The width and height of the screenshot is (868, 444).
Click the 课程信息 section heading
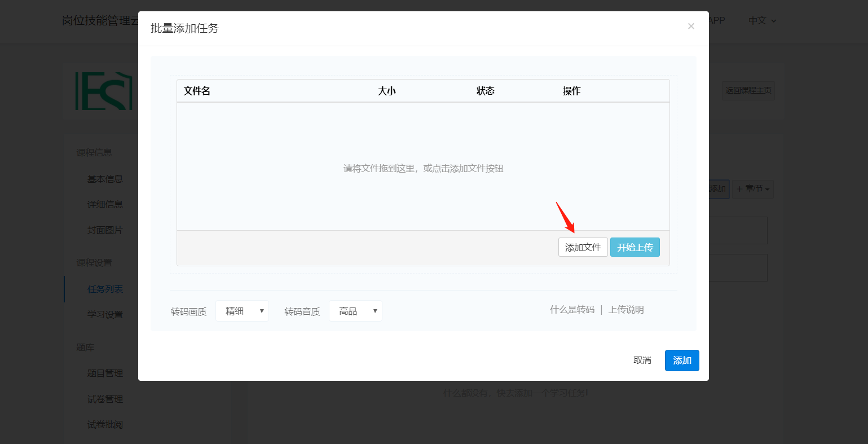coord(94,152)
